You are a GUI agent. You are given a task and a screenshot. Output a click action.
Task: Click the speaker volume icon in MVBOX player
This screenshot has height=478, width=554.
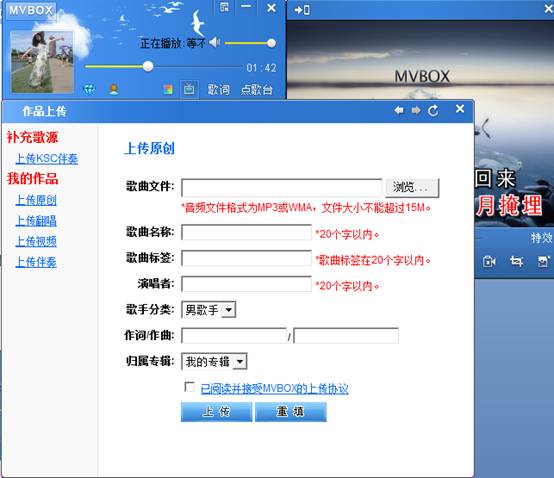[214, 43]
